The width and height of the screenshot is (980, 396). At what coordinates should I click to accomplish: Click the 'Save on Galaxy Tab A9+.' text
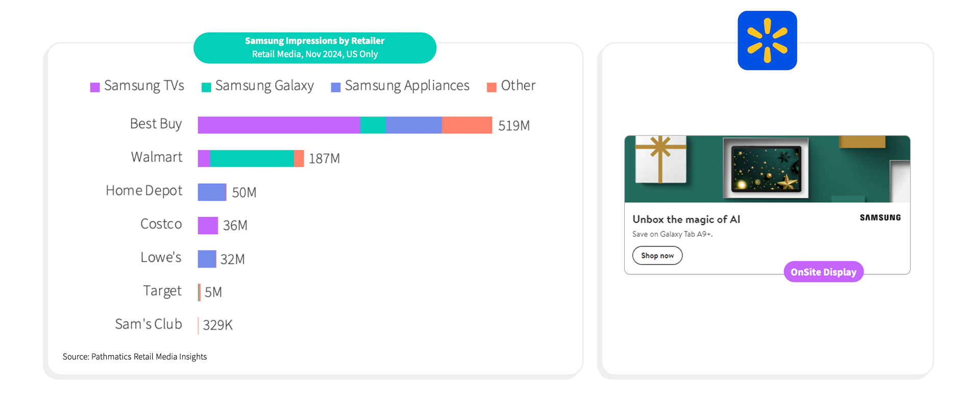click(672, 234)
